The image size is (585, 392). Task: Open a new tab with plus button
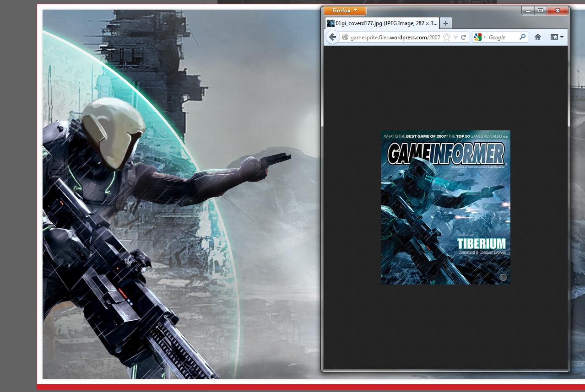click(x=445, y=23)
